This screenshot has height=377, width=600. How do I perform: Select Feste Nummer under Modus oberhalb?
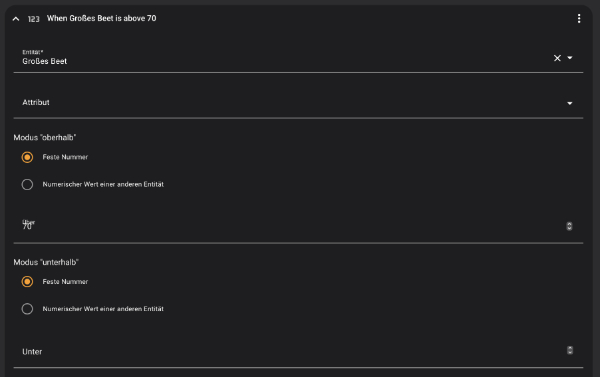(27, 157)
